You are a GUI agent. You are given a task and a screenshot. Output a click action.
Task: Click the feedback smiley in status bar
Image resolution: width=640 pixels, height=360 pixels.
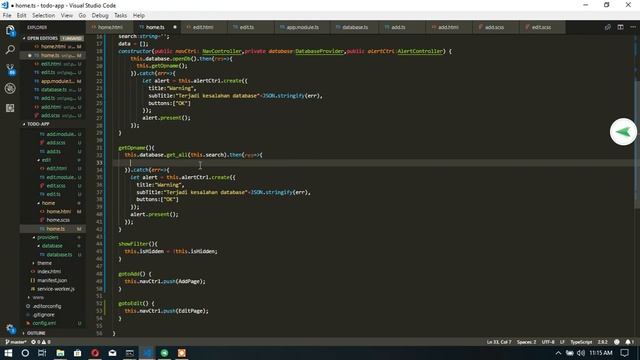click(617, 342)
